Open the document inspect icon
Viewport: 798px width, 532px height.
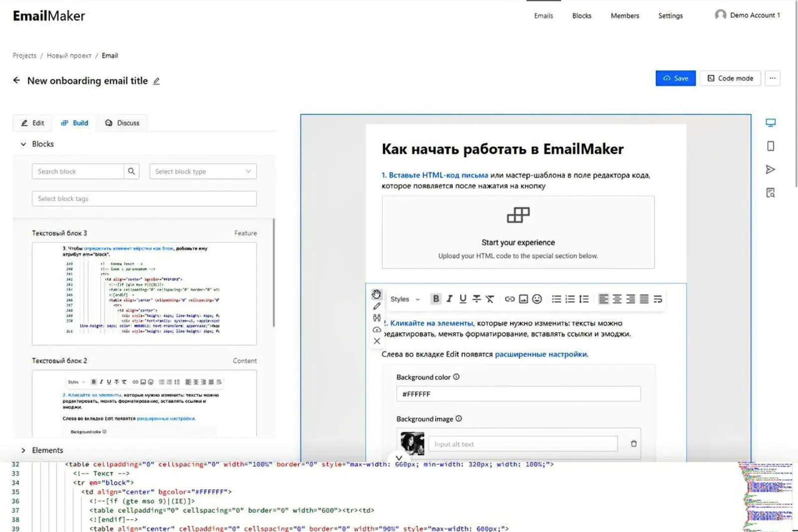tap(771, 193)
